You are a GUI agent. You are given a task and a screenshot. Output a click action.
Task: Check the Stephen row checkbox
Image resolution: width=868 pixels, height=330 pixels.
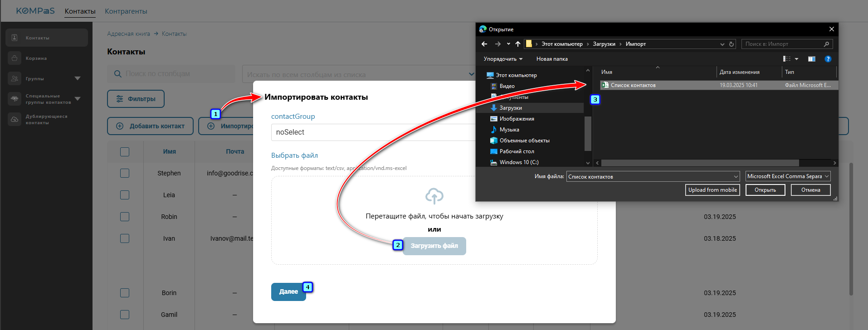125,173
